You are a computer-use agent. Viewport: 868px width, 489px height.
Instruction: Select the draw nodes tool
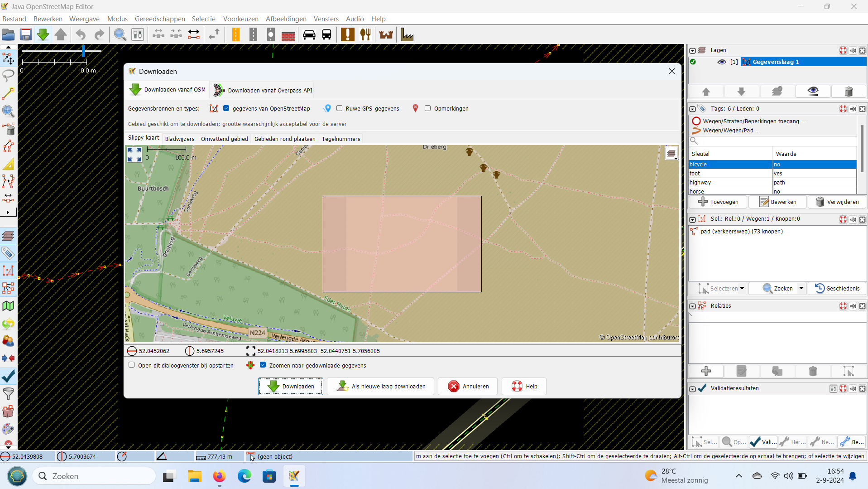(8, 93)
